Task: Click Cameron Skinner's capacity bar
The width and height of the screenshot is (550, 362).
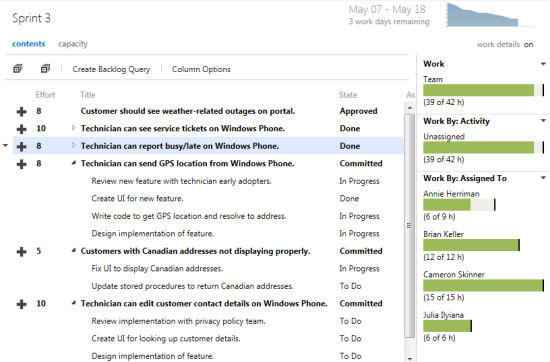Action: (x=484, y=285)
